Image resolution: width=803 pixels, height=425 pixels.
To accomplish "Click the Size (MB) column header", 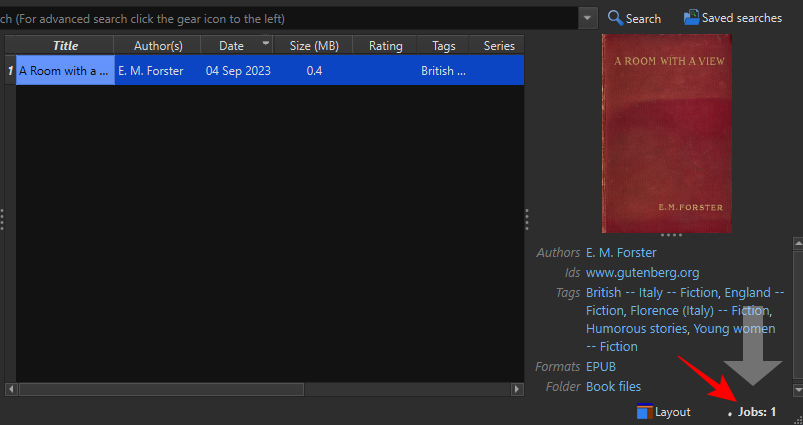I will click(x=314, y=46).
